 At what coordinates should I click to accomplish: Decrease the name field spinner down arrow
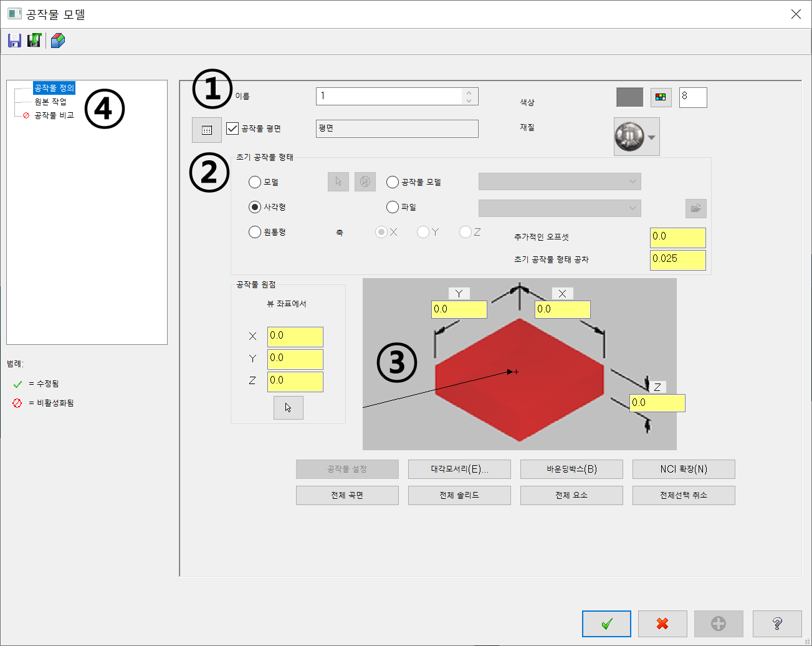click(469, 100)
